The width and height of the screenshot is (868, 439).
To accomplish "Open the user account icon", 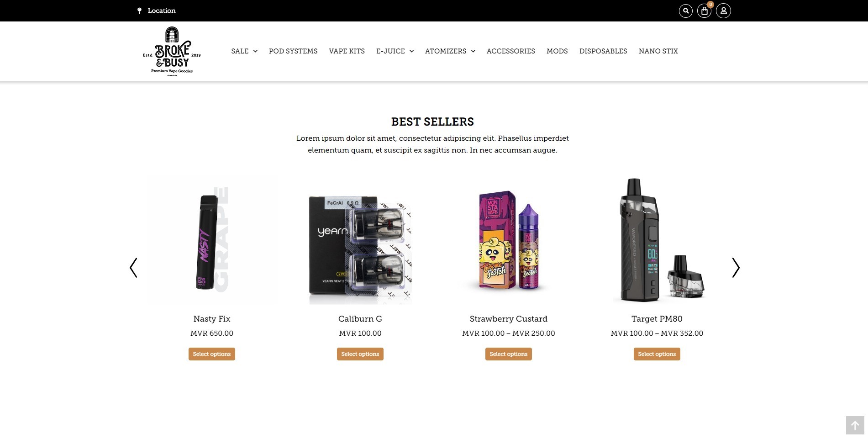I will (x=723, y=11).
